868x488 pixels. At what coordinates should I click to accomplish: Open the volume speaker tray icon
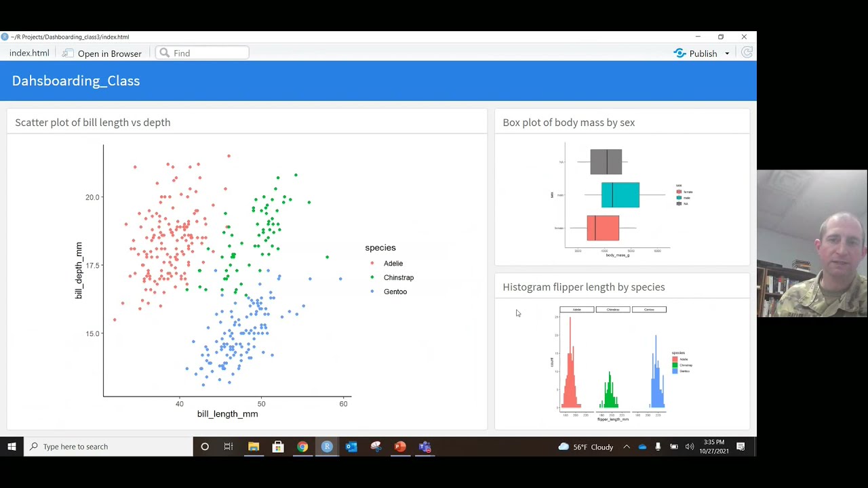[x=690, y=447]
